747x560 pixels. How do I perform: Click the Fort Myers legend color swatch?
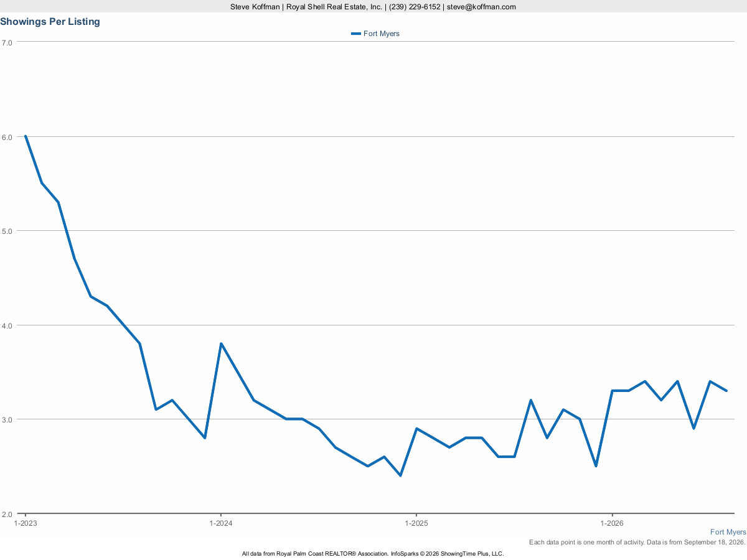pyautogui.click(x=356, y=34)
